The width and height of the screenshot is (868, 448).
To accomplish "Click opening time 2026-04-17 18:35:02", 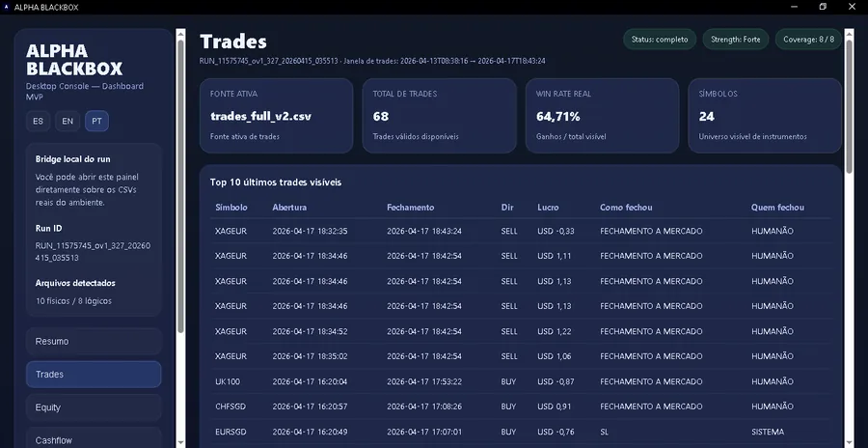I will (310, 356).
